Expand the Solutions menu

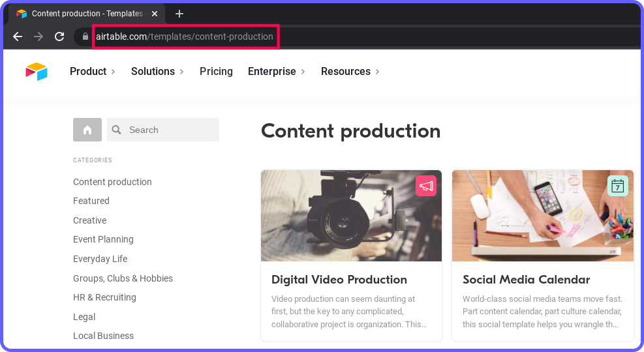[x=157, y=72]
